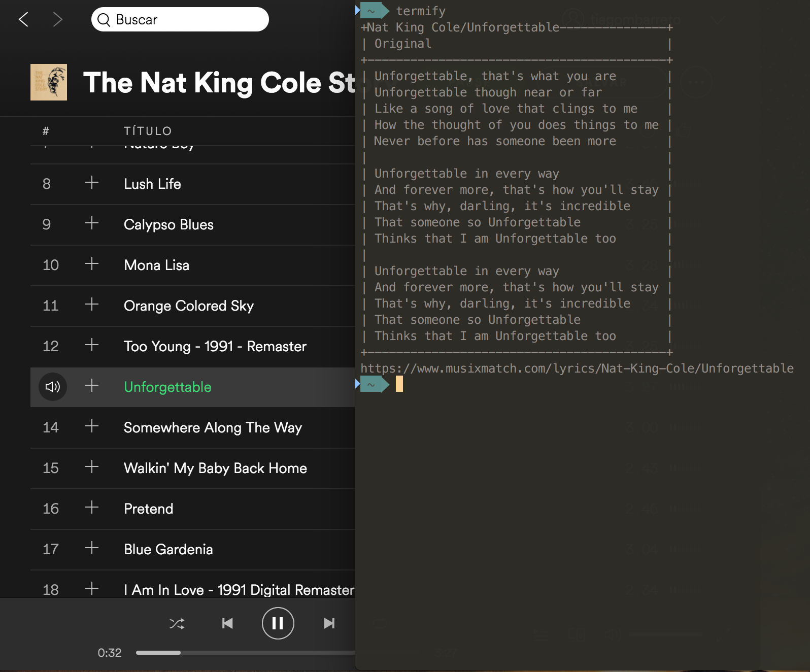Image resolution: width=810 pixels, height=672 pixels.
Task: Select the Mona Lisa track
Action: click(x=156, y=265)
